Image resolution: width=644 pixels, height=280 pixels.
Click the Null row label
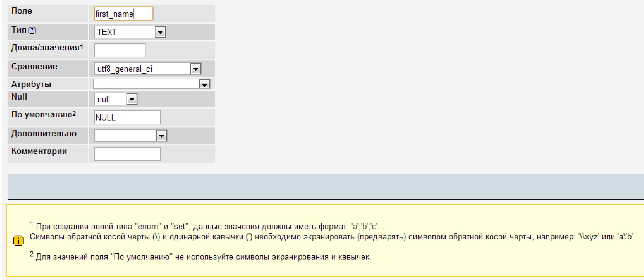coord(19,97)
